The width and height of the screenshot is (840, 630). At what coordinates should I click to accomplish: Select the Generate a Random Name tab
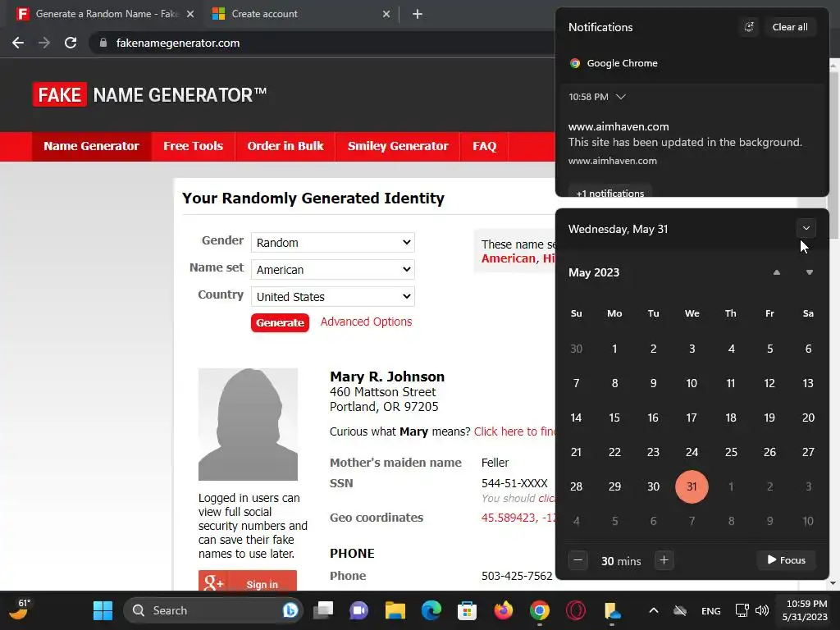click(x=104, y=14)
